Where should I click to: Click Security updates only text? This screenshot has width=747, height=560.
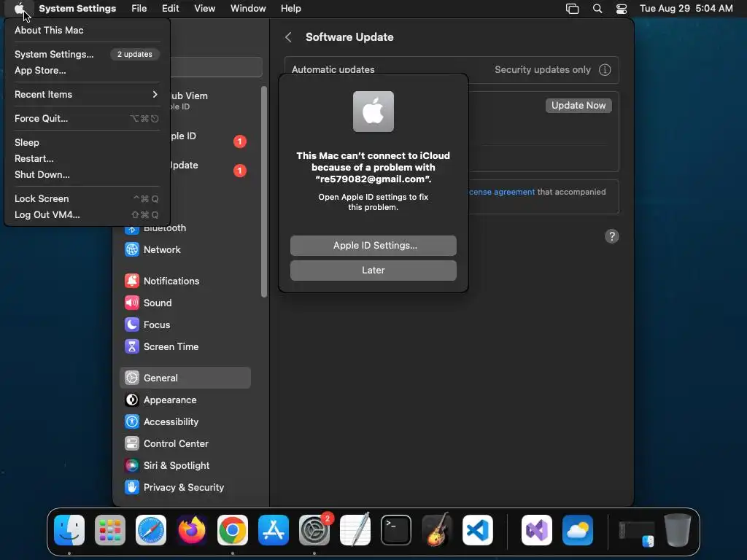(x=542, y=70)
